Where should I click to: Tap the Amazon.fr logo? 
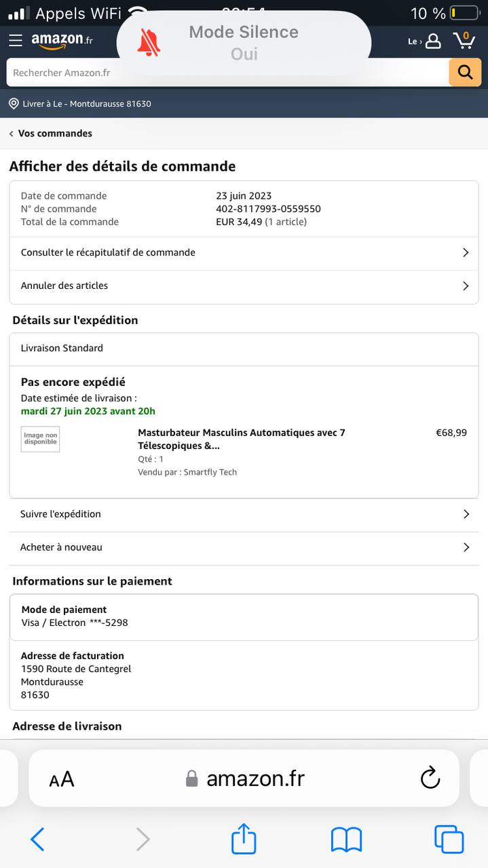pyautogui.click(x=62, y=41)
